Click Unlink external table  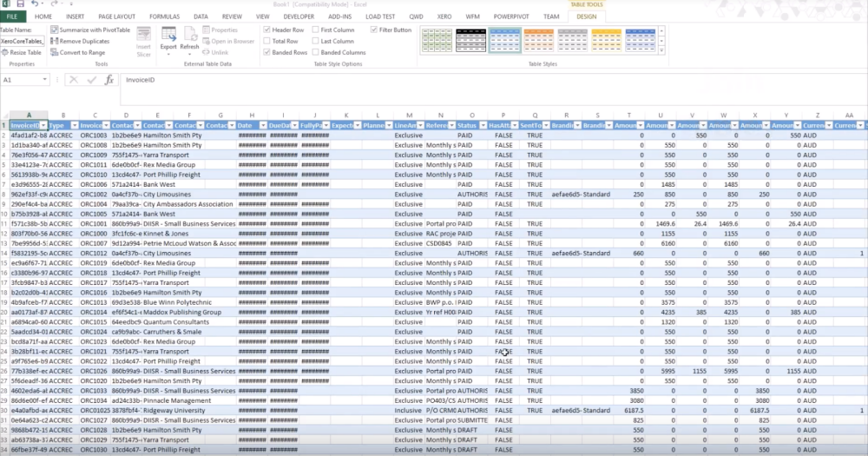[215, 53]
